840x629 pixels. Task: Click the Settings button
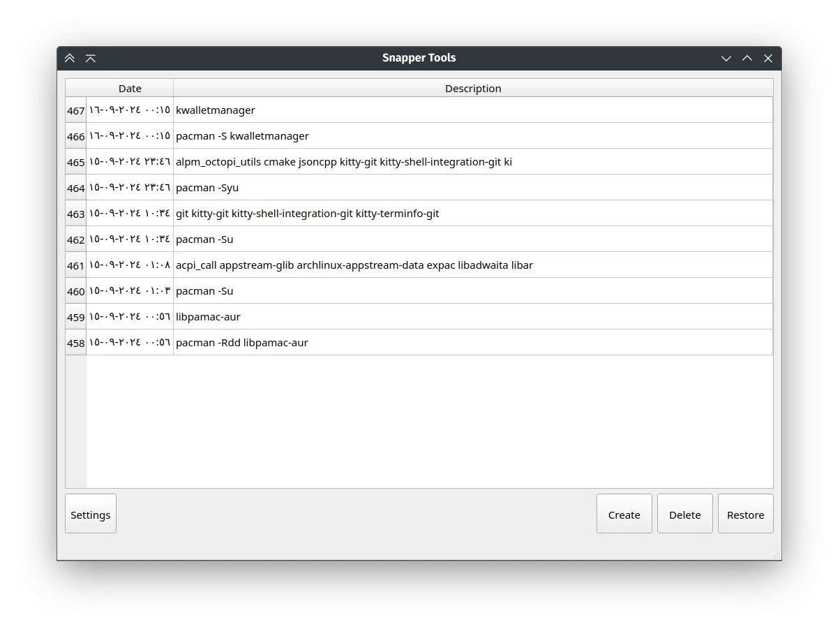[91, 514]
